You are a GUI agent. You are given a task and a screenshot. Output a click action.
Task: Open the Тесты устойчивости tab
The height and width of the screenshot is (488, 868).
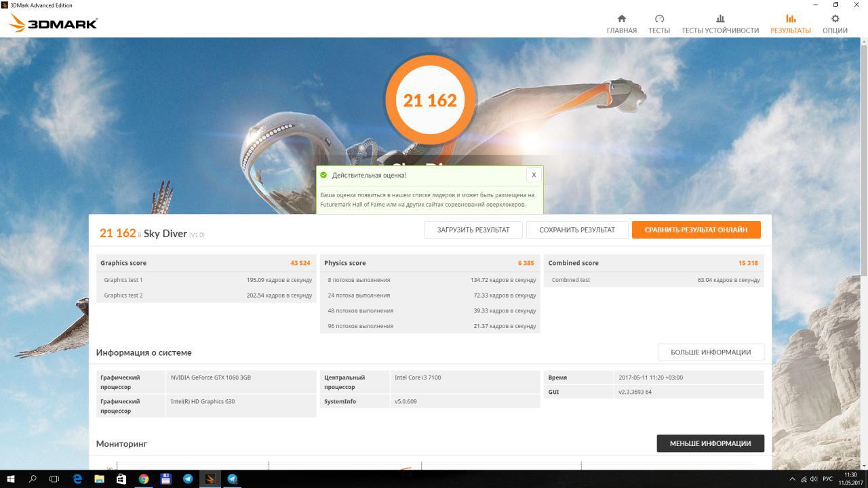click(x=720, y=24)
